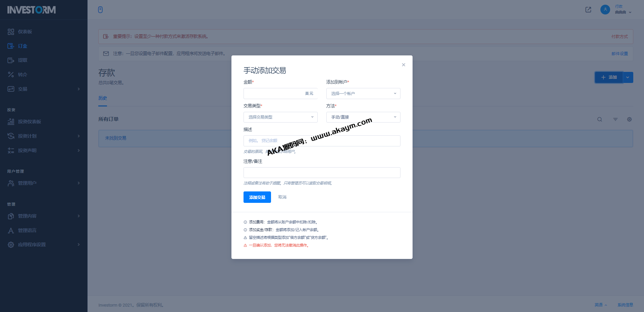This screenshot has width=644, height=312.
Task: Click the settings gear above orders table
Action: (629, 120)
